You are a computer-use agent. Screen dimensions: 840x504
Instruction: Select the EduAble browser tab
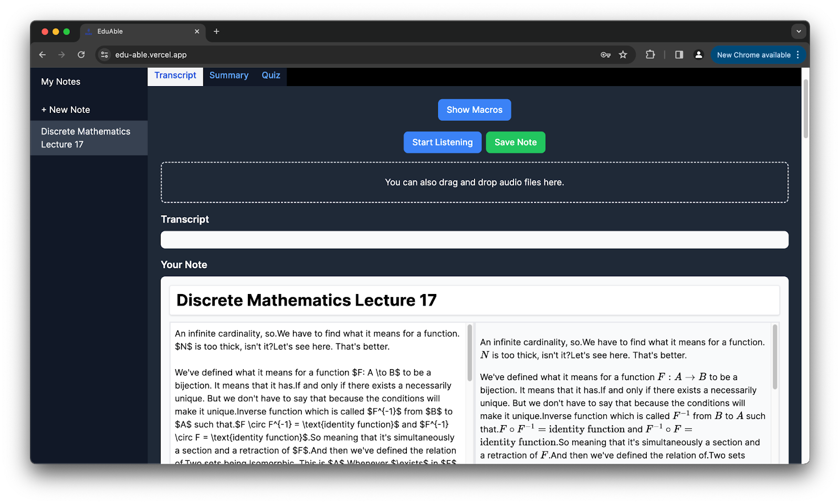coord(142,31)
